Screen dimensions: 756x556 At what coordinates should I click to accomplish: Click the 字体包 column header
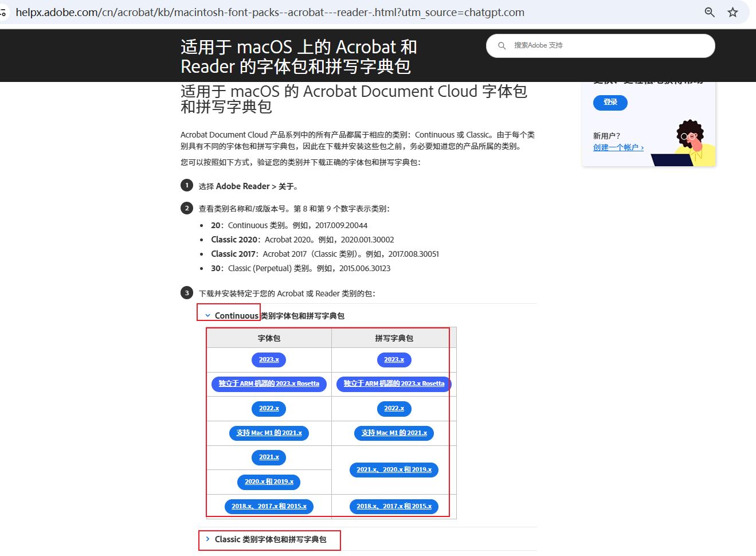(x=269, y=338)
